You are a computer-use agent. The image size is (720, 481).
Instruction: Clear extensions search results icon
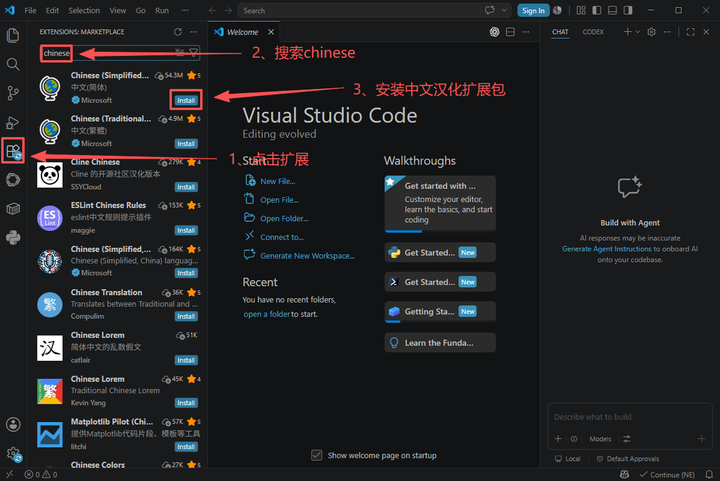click(180, 52)
